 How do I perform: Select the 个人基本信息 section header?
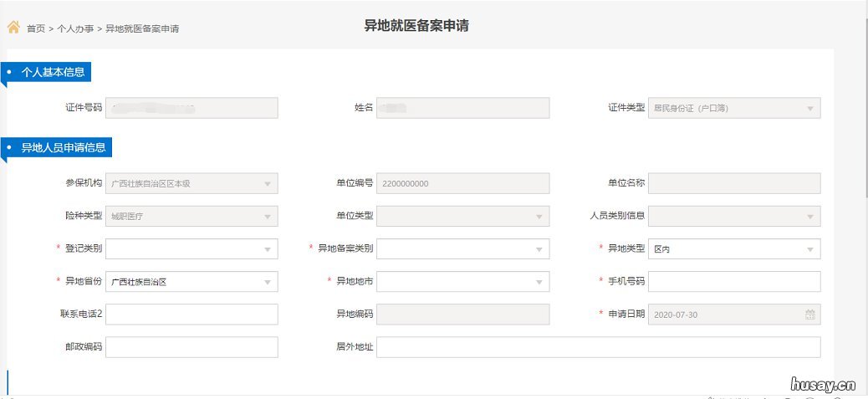(53, 72)
